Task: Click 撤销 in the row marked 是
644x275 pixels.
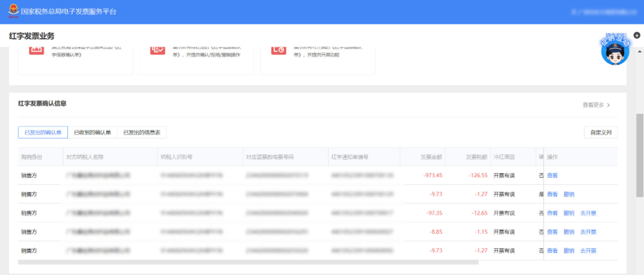Action: (569, 194)
